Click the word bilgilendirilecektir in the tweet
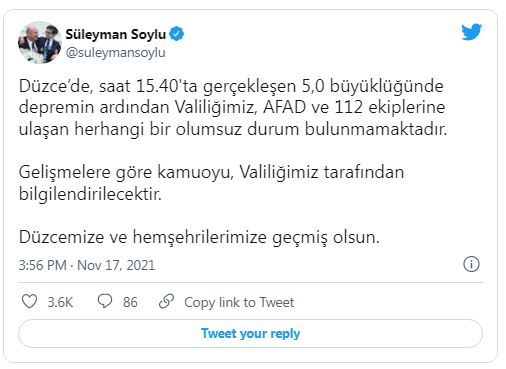 (90, 194)
